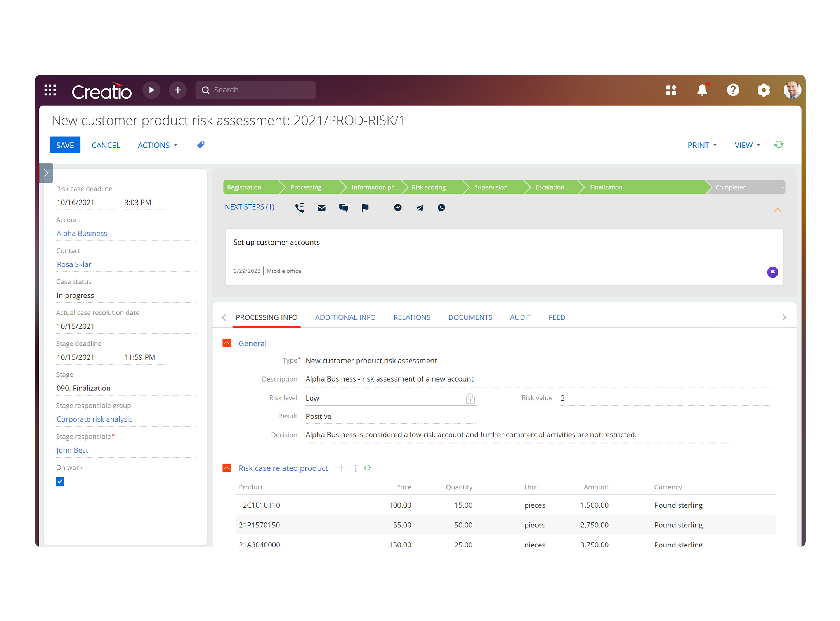The image size is (840, 621).
Task: Open the View dropdown menu
Action: pos(747,145)
